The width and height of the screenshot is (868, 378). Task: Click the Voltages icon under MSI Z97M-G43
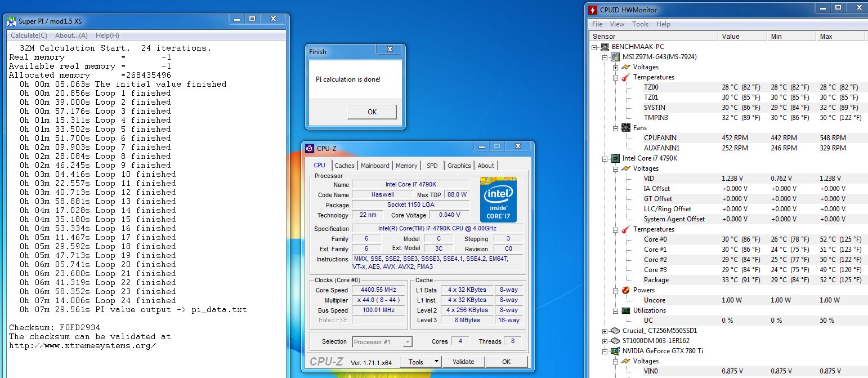[625, 67]
